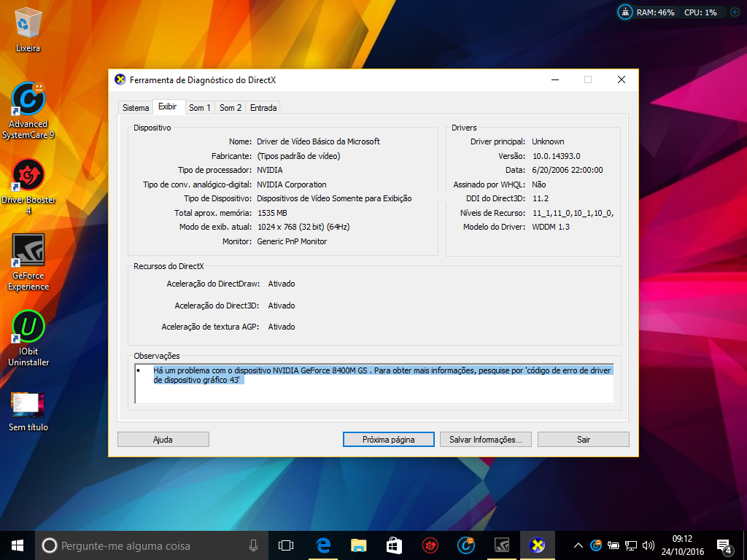
Task: Open GeForce Experience from the taskbar
Action: tap(501, 545)
